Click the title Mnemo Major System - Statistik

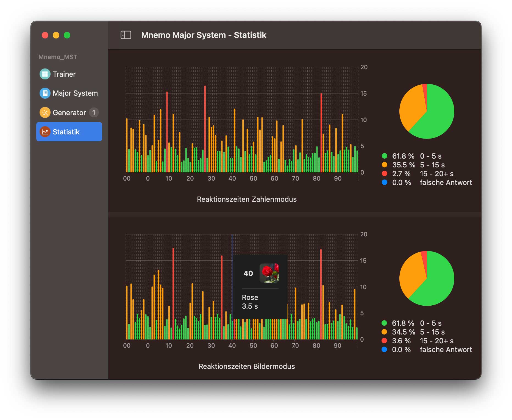click(204, 35)
